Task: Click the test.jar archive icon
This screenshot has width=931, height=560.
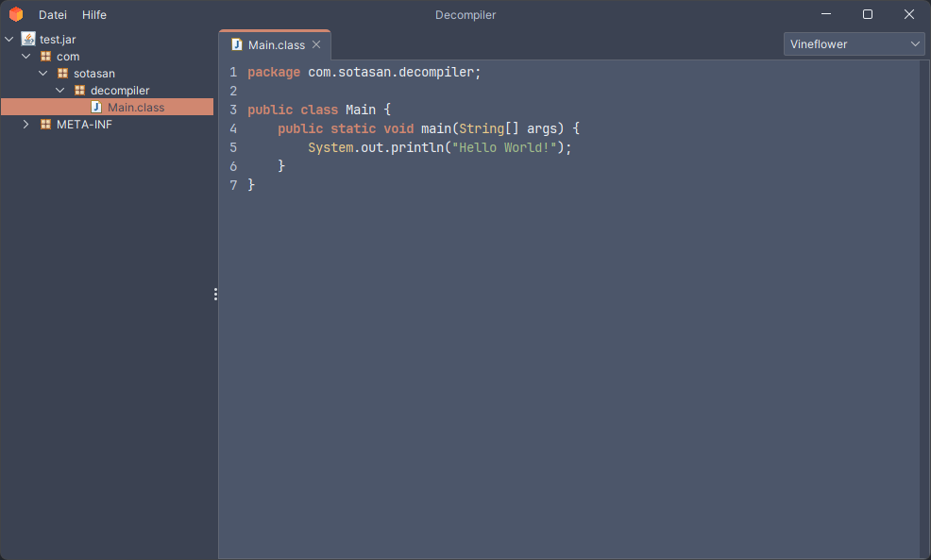Action: [28, 40]
